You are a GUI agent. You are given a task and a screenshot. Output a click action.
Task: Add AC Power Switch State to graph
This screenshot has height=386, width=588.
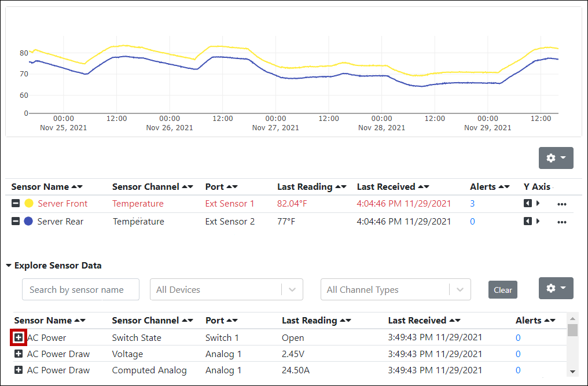(19, 337)
